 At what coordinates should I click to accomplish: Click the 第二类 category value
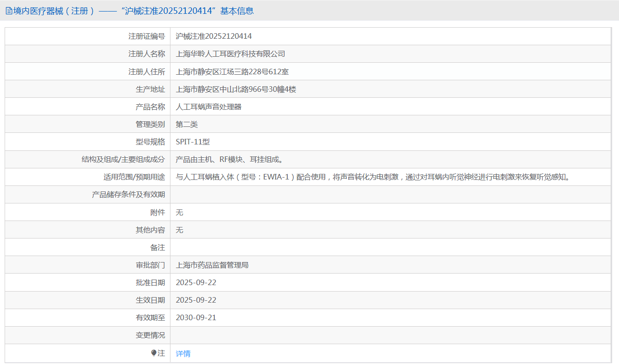pos(187,124)
